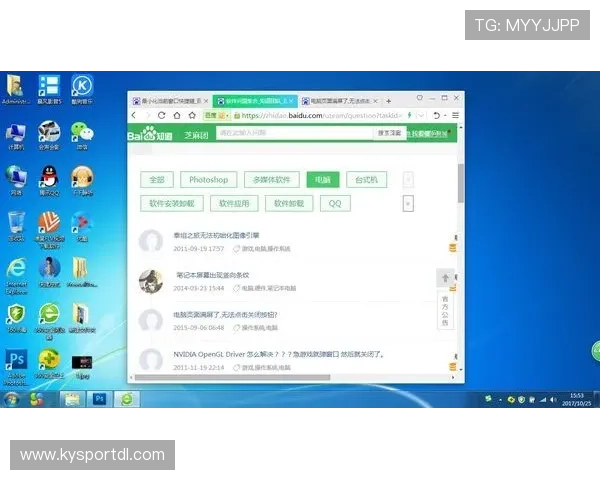Open the Network desktop icon
This screenshot has height=480, width=600.
coord(16,181)
